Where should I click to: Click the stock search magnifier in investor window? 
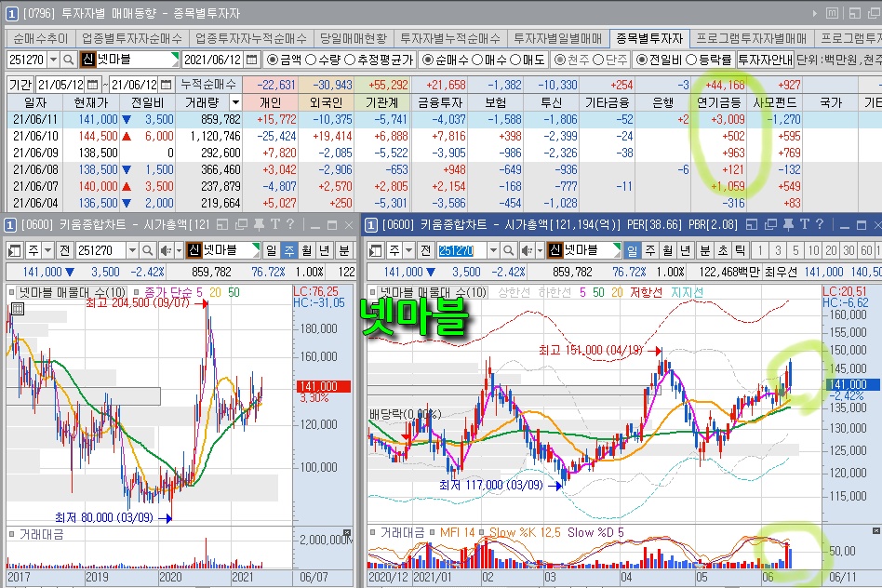coord(68,60)
